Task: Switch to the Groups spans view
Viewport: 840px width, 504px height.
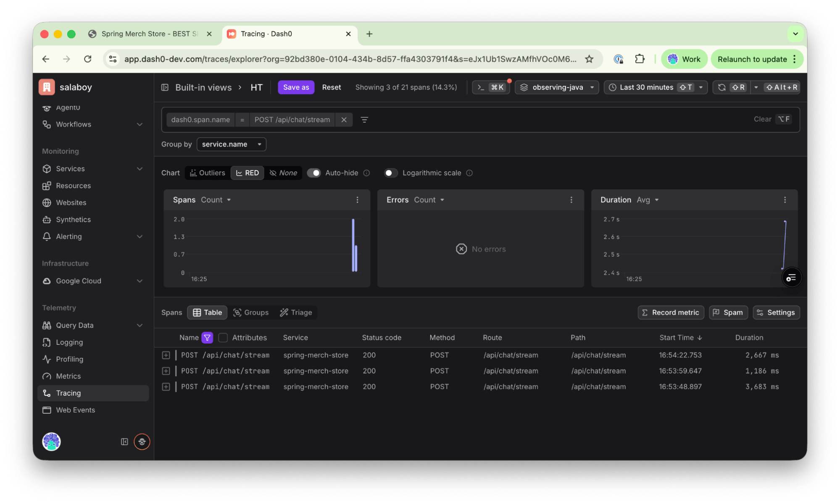Action: click(x=251, y=312)
